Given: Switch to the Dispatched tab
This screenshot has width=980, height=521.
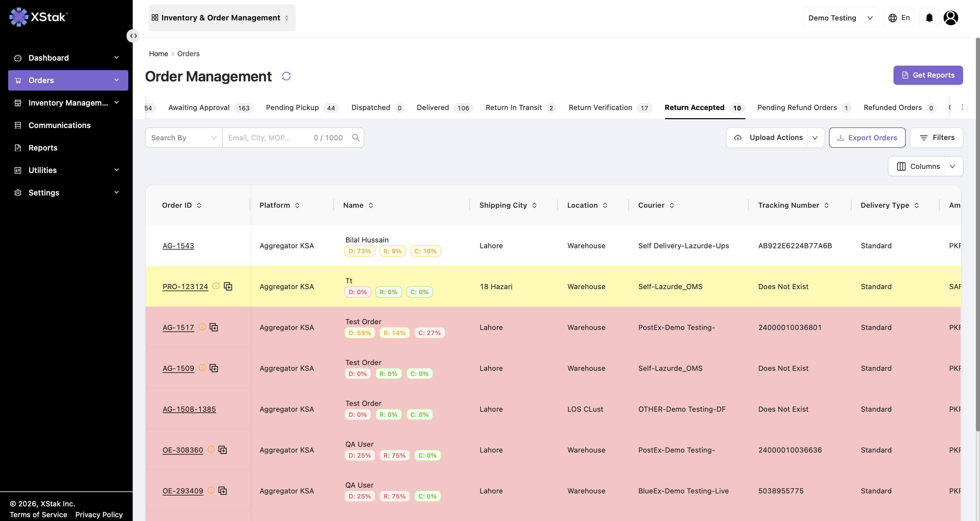Looking at the screenshot, I should point(377,107).
